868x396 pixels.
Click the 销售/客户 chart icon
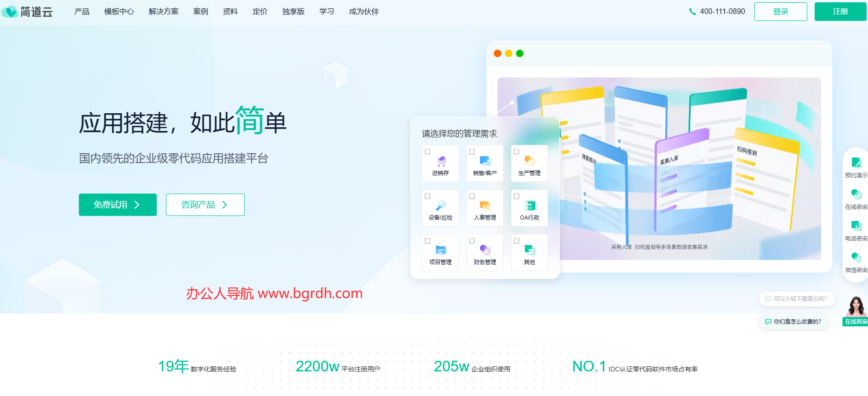[x=485, y=161]
